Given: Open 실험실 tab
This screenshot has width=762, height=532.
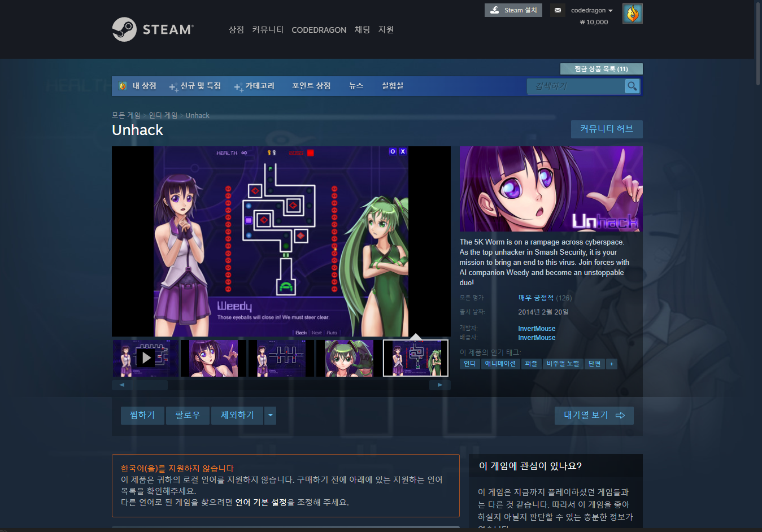Looking at the screenshot, I should 393,86.
